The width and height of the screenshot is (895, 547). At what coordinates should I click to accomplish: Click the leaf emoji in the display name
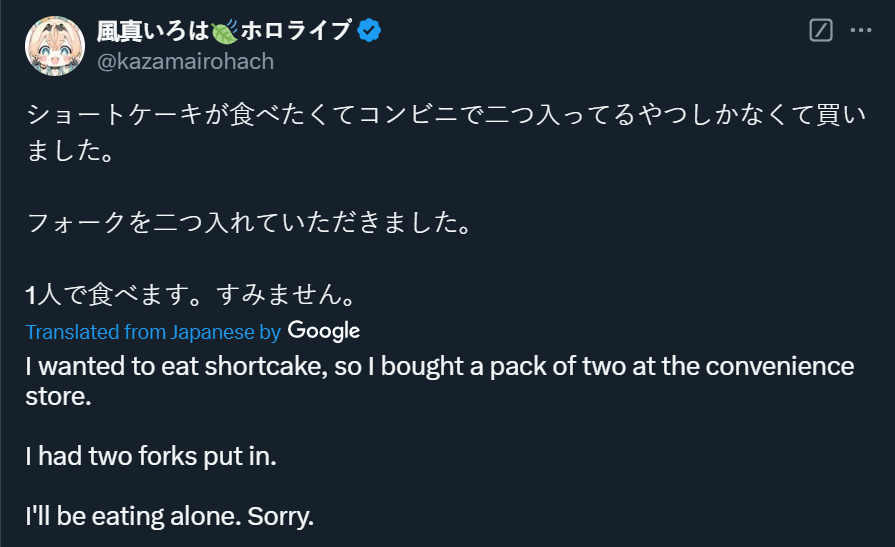coord(224,31)
